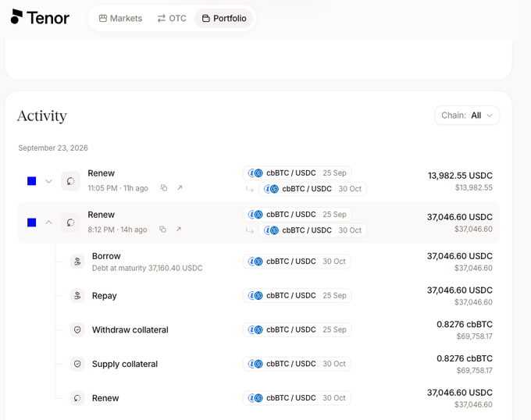Click renew icon of 8:12 PM transaction
The height and width of the screenshot is (420, 531).
[x=70, y=222]
